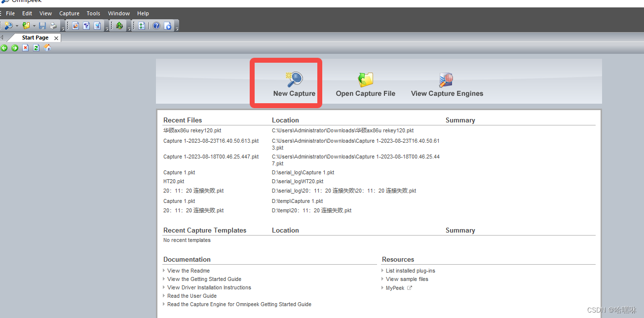Open recent file 华硕ax86u rekey120.pkt
This screenshot has width=644, height=318.
pyautogui.click(x=192, y=131)
